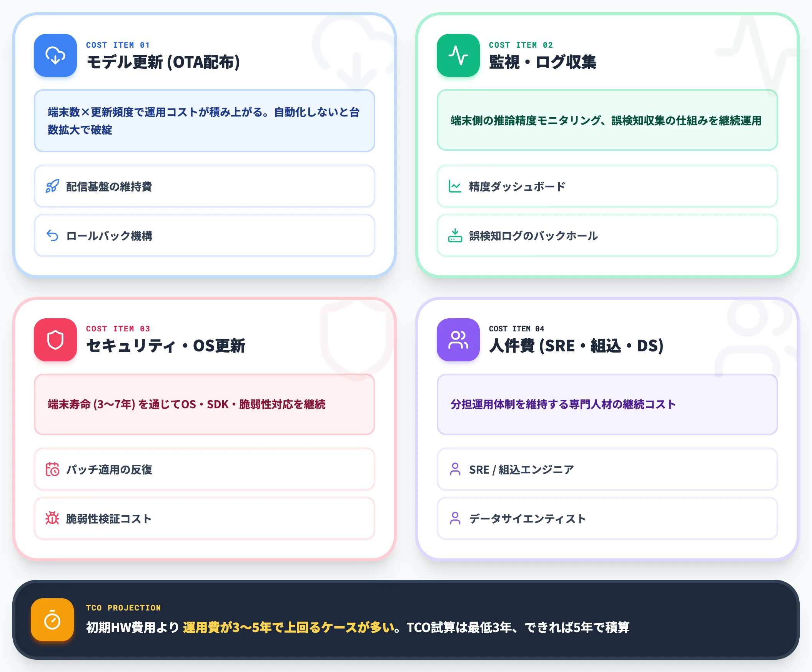812x672 pixels.
Task: Click the blue 端末数×更新頻度 description box
Action: click(205, 121)
